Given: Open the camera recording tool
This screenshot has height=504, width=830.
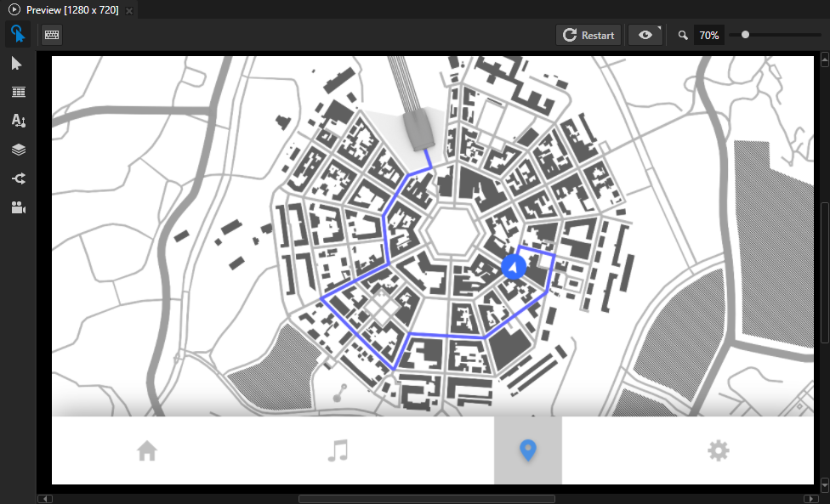Looking at the screenshot, I should (18, 207).
